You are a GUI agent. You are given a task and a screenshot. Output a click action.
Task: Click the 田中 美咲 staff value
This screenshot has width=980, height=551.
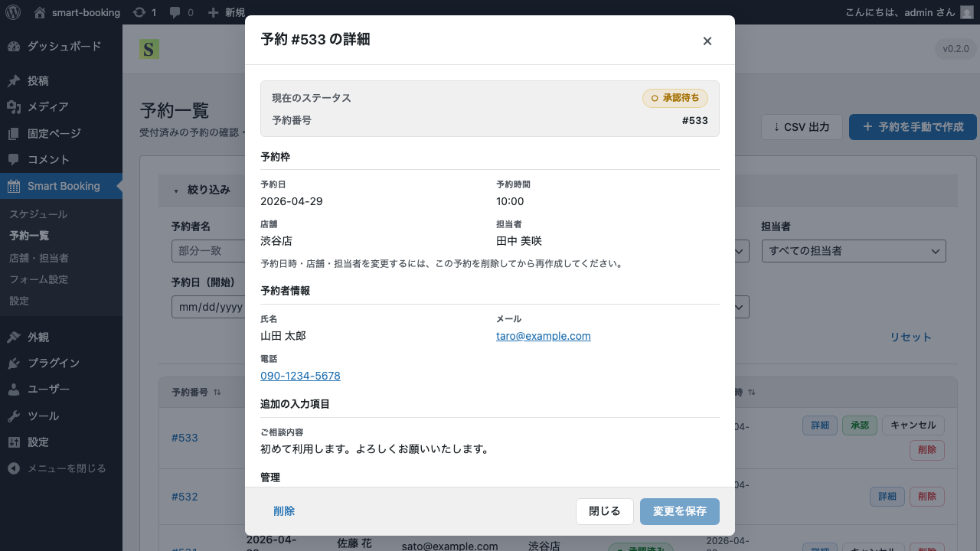519,241
